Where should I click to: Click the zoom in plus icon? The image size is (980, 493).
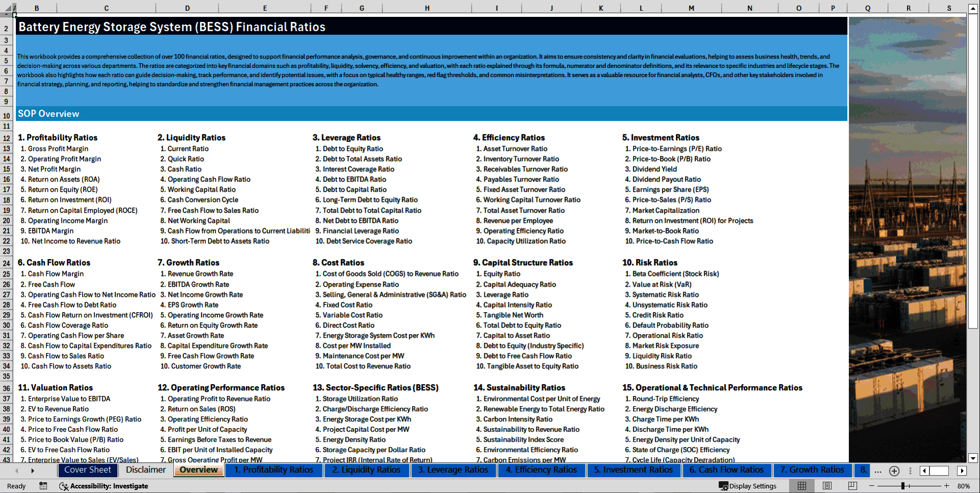946,486
